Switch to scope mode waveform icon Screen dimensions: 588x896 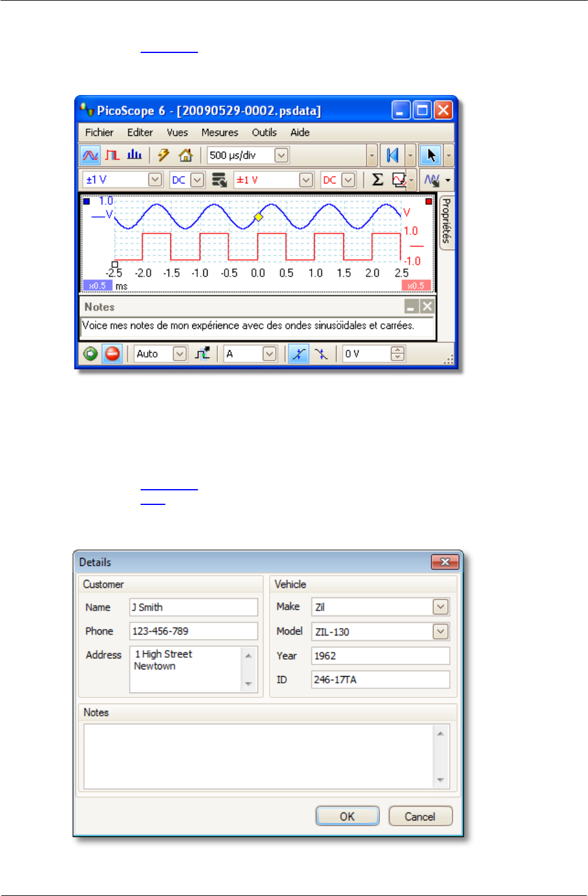90,155
